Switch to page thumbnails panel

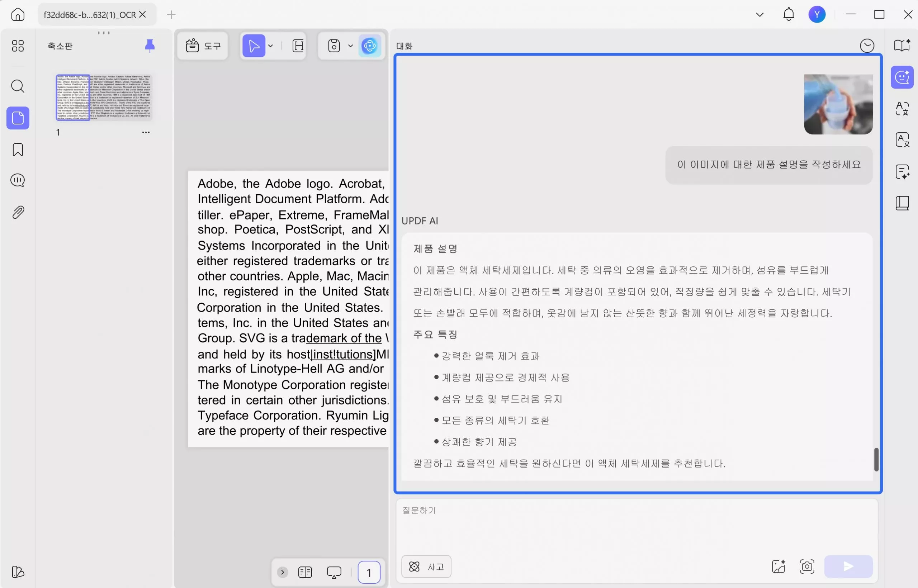pos(18,118)
